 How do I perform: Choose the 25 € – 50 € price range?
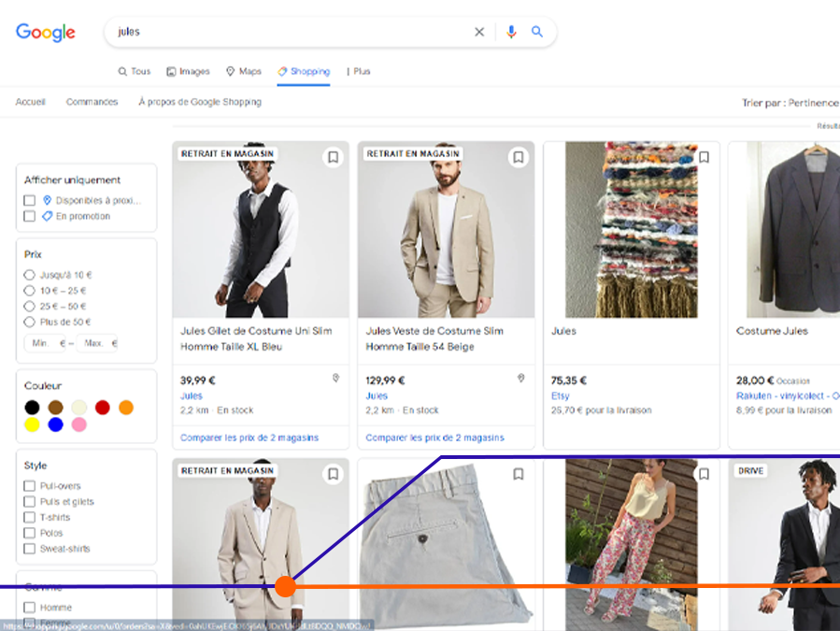coord(30,306)
